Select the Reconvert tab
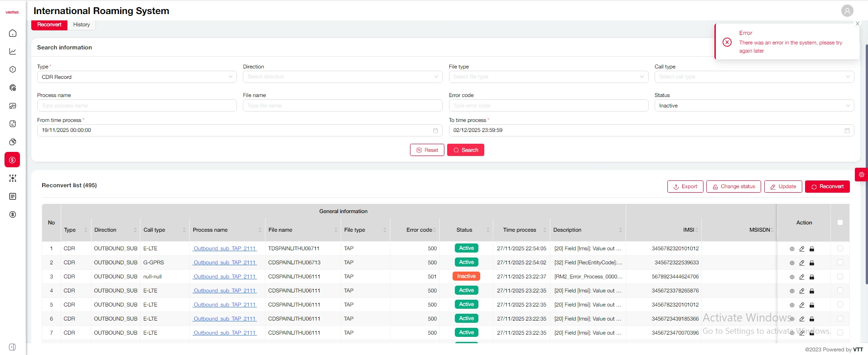The height and width of the screenshot is (355, 868). [49, 25]
